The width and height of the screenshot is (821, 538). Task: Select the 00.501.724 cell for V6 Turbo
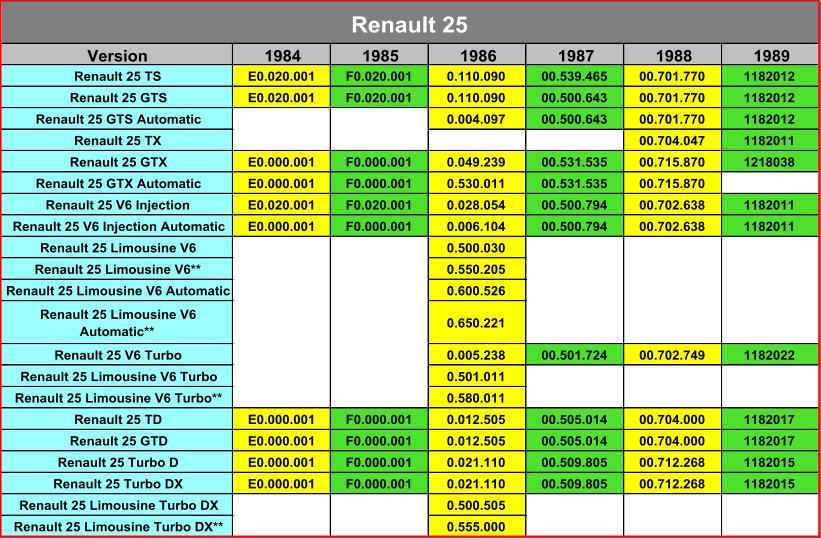pos(574,355)
